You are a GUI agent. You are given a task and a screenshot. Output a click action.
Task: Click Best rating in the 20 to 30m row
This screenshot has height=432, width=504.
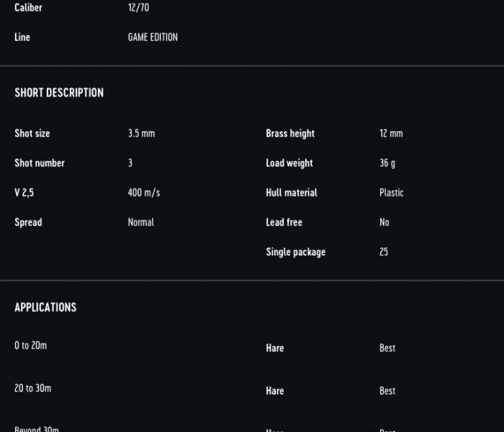point(387,391)
